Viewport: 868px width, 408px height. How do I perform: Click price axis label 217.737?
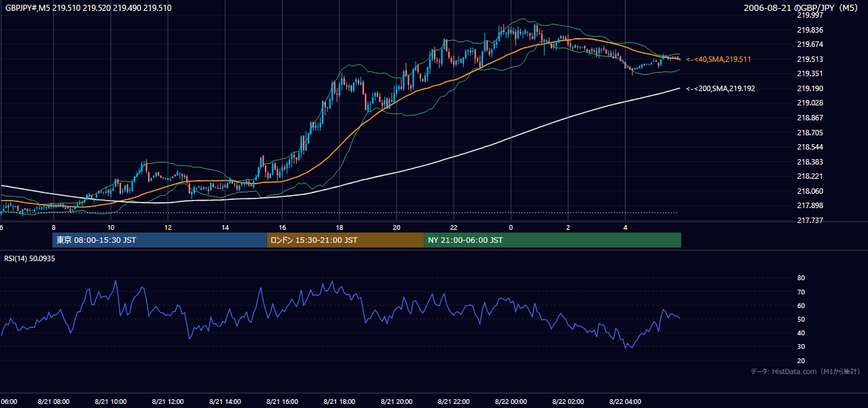tap(810, 220)
